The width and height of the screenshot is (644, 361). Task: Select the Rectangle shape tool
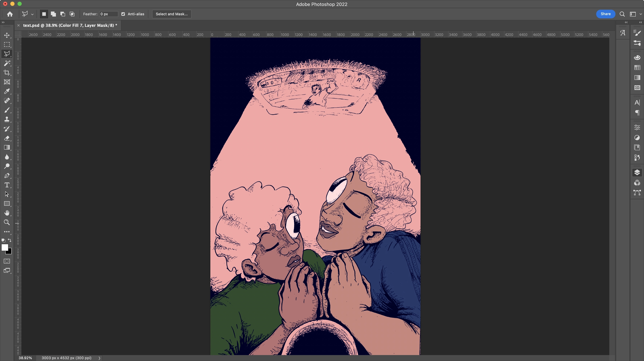click(x=7, y=204)
